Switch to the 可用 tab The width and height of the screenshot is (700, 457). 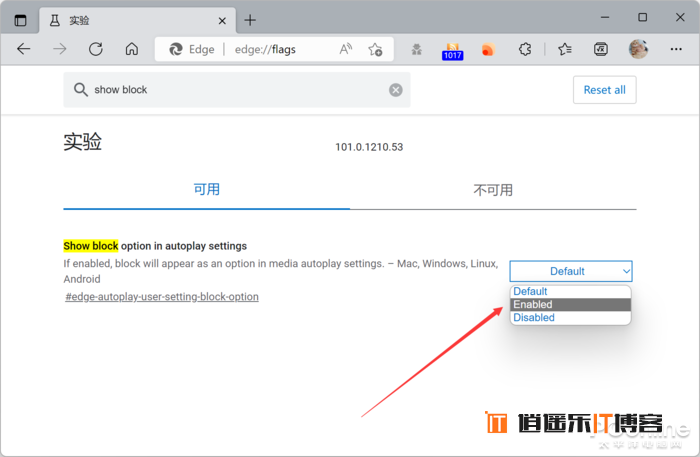(207, 190)
